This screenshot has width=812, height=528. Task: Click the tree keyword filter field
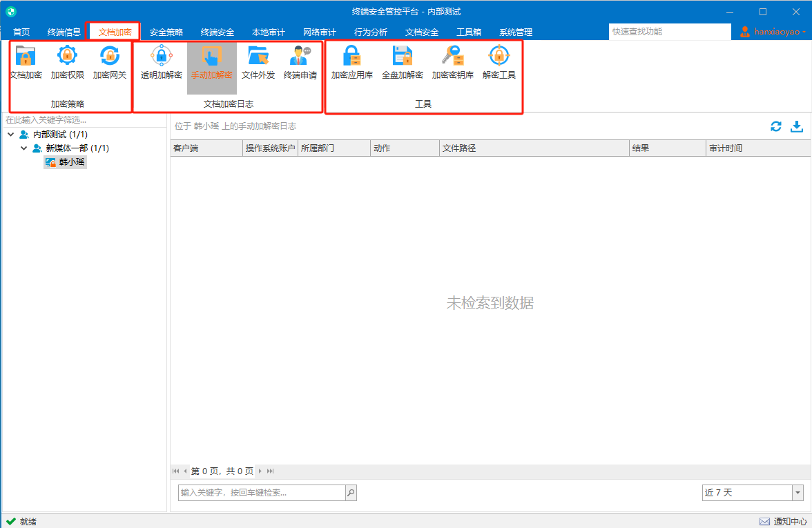(x=84, y=120)
